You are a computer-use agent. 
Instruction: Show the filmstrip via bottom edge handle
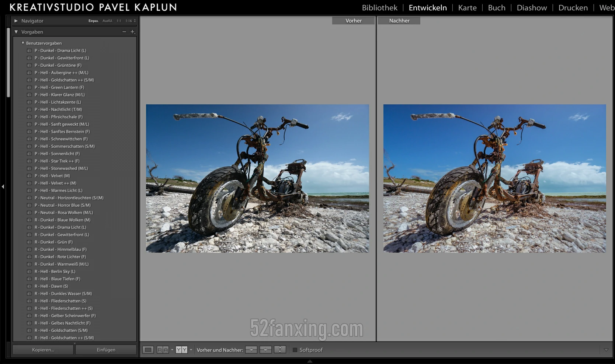(x=310, y=361)
